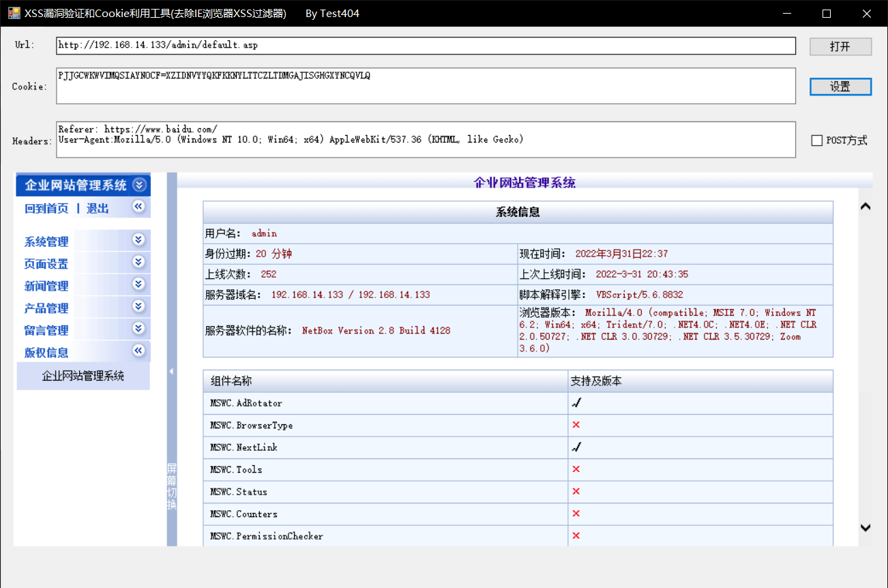Image resolution: width=888 pixels, height=588 pixels.
Task: Click the red X for MSWC.PermissionChecker
Action: coord(576,536)
